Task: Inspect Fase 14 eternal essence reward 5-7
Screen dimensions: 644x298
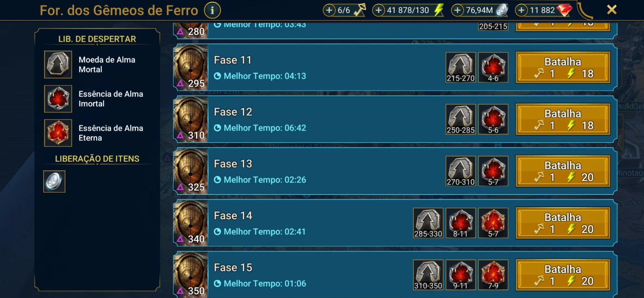Action: point(493,223)
